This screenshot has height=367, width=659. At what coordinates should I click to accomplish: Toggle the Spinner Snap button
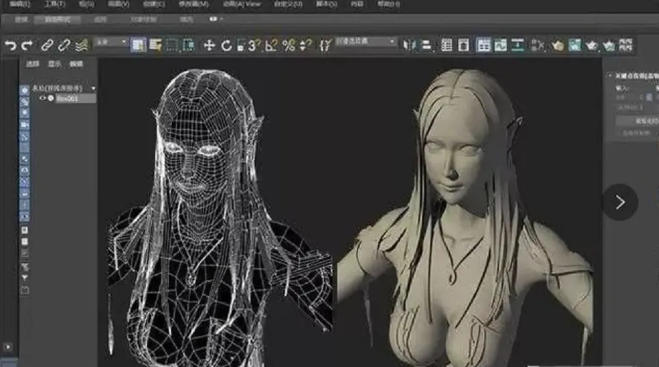click(x=306, y=45)
